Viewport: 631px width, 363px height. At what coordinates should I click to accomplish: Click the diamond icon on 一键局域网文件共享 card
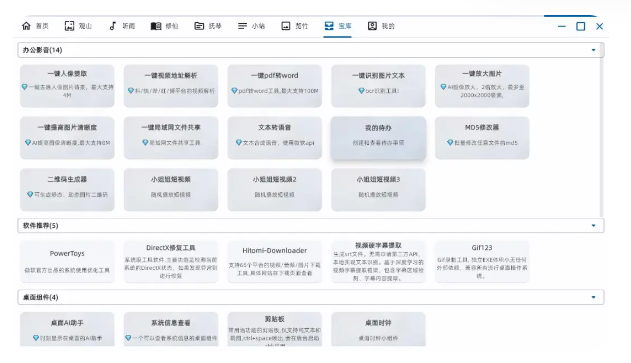145,142
